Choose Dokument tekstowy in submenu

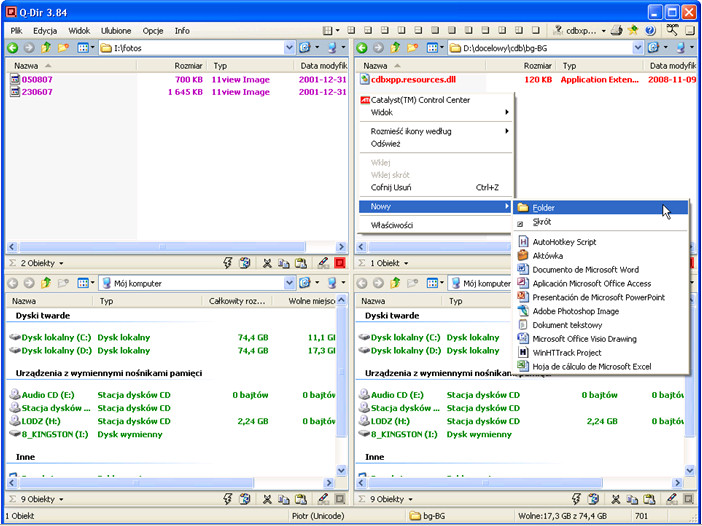601,325
